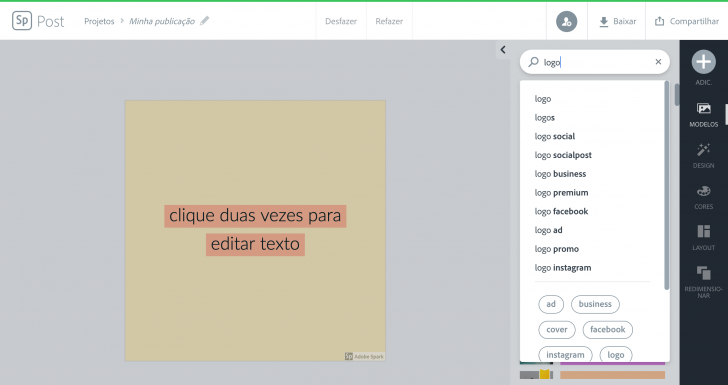Viewport: 728px width, 385px height.
Task: Click the magnifier search icon
Action: [x=533, y=62]
